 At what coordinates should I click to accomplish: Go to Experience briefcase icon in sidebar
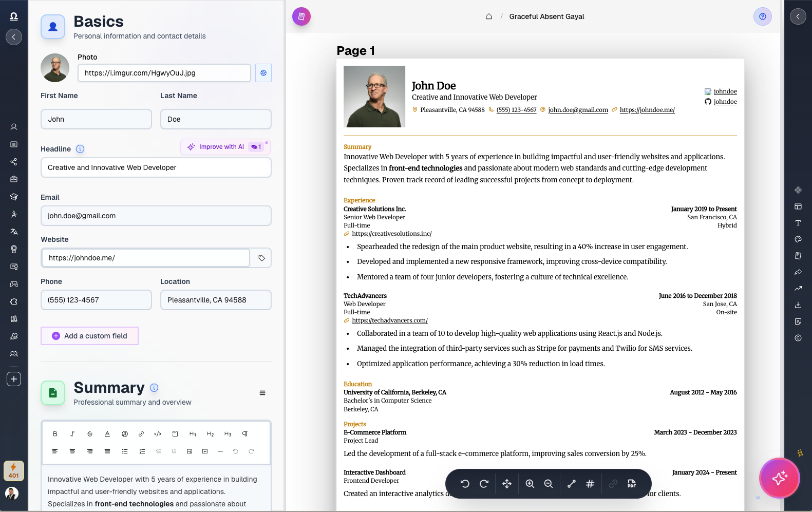(14, 179)
